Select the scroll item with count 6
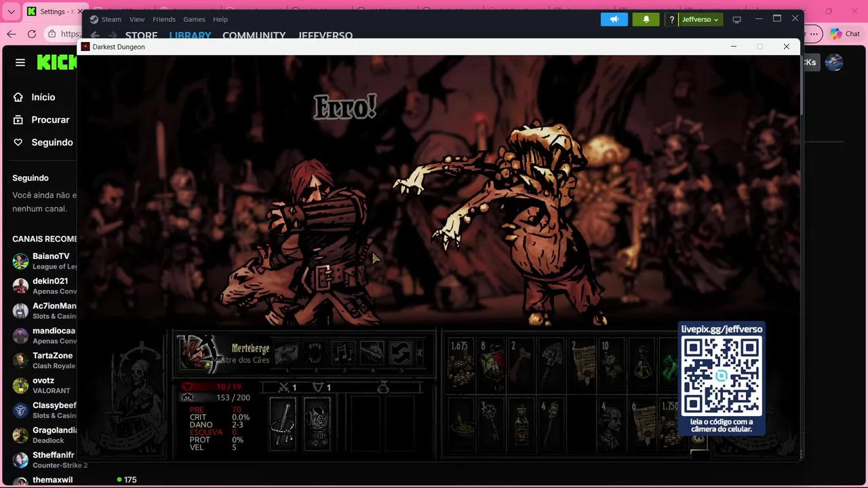The height and width of the screenshot is (488, 868). pos(642,423)
